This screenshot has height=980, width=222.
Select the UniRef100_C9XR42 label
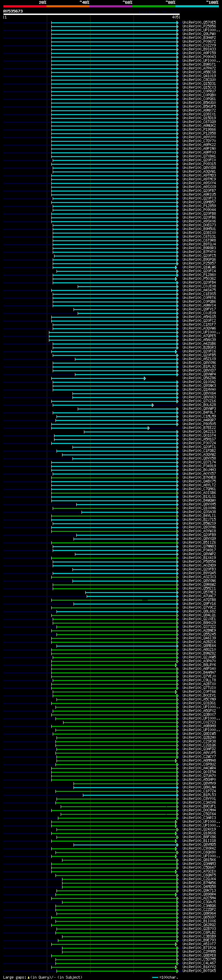click(199, 848)
